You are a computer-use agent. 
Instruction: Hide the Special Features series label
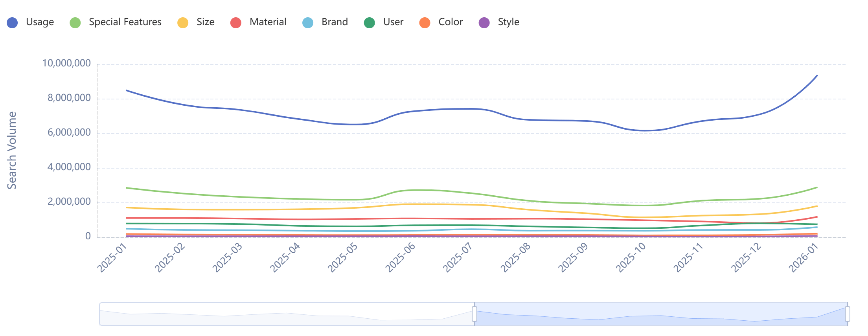pyautogui.click(x=125, y=22)
